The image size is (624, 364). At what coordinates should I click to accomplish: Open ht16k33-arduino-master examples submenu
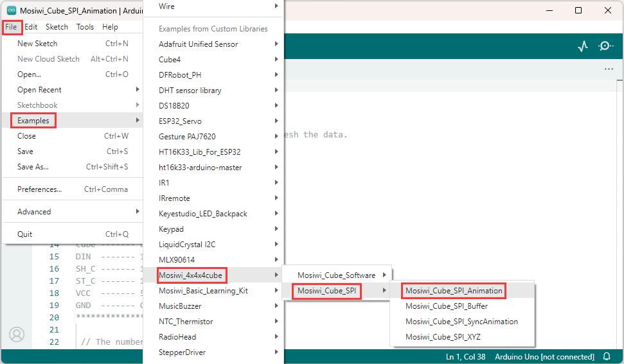(x=214, y=168)
